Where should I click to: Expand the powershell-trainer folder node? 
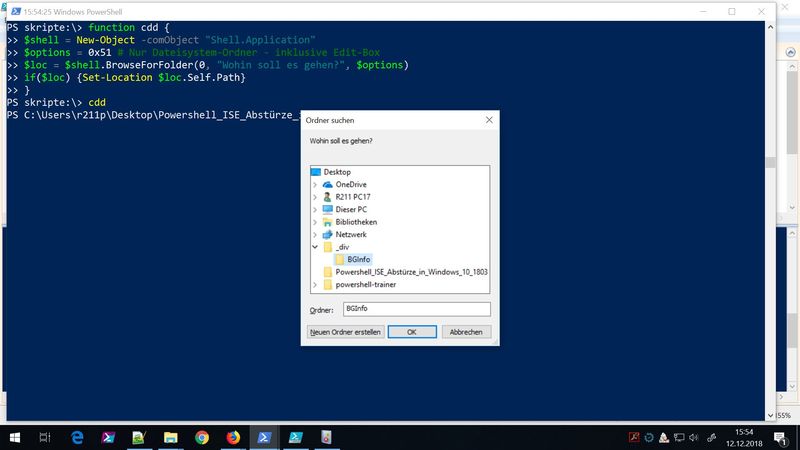click(x=315, y=285)
